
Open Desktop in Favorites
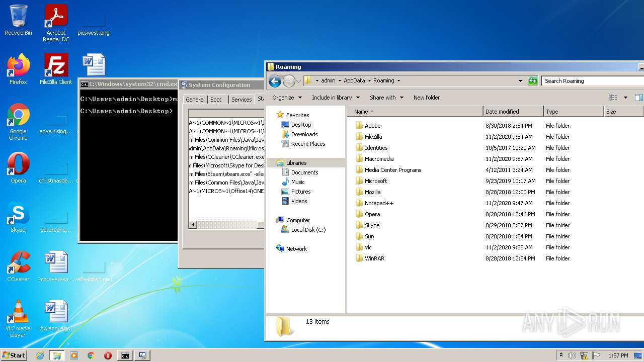301,125
